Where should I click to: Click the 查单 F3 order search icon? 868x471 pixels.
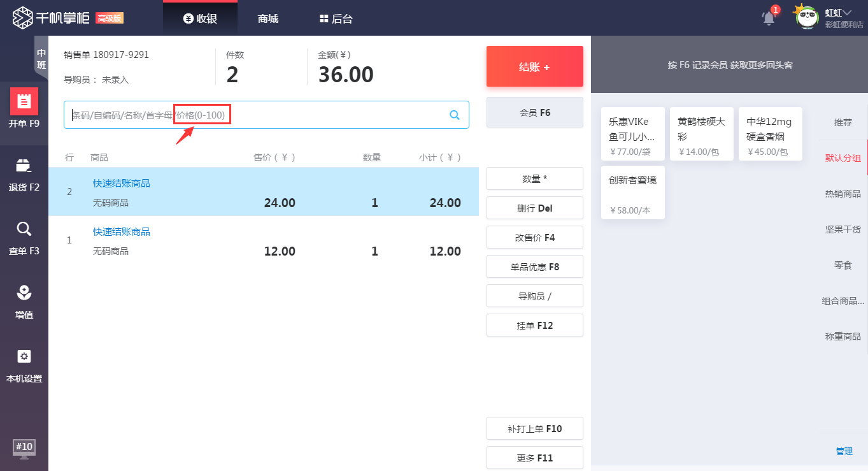(x=24, y=239)
